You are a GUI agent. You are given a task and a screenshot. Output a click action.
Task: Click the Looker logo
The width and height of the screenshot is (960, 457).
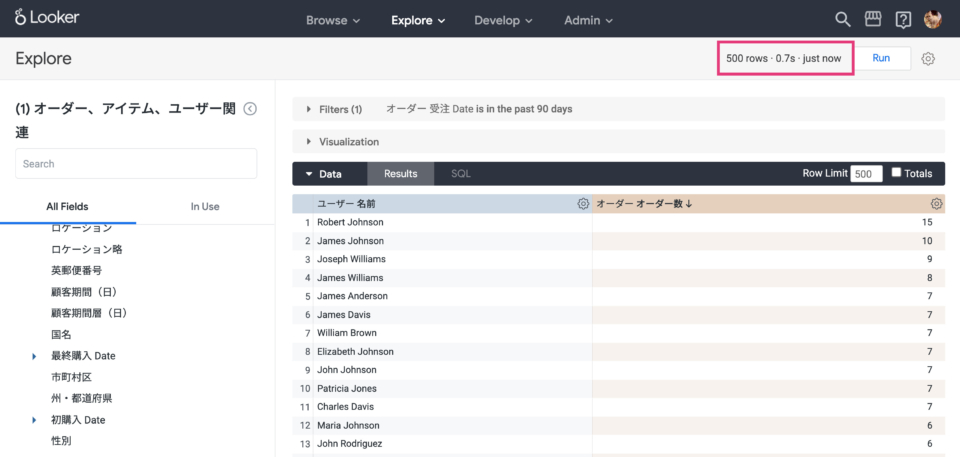pyautogui.click(x=47, y=18)
